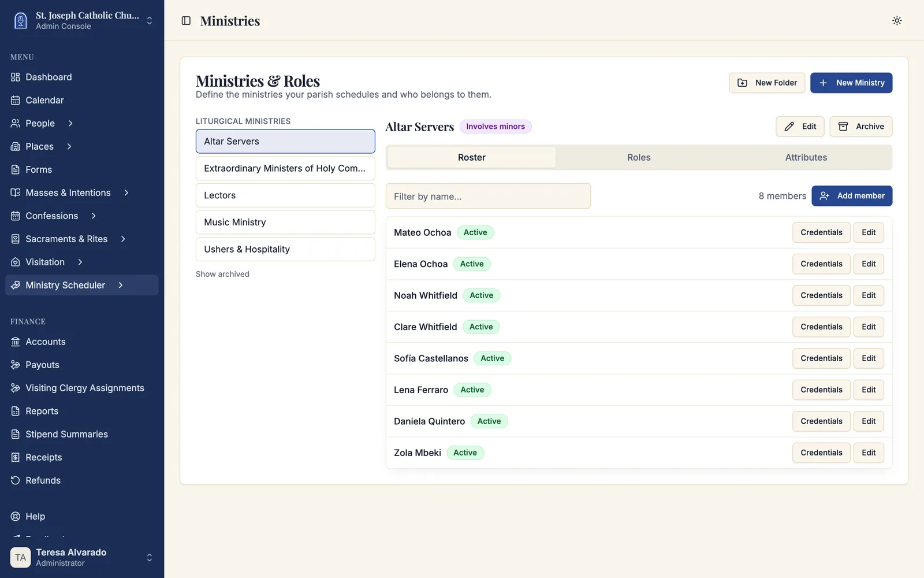The height and width of the screenshot is (578, 924).
Task: Click the Involves minors badge
Action: click(x=495, y=127)
